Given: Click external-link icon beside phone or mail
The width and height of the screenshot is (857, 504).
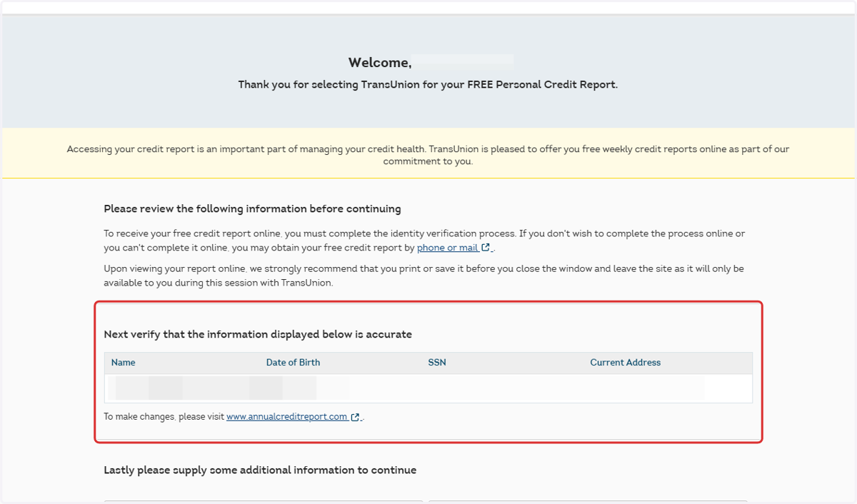Looking at the screenshot, I should tap(486, 248).
